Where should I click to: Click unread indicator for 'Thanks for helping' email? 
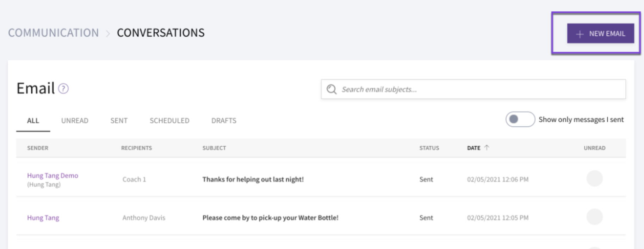coord(595,179)
